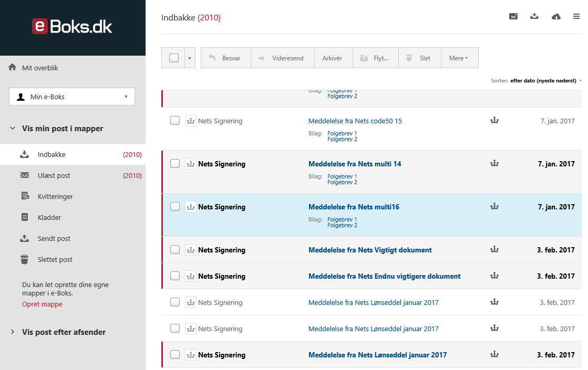The image size is (588, 370).
Task: Click the Flyt... button
Action: pyautogui.click(x=375, y=58)
